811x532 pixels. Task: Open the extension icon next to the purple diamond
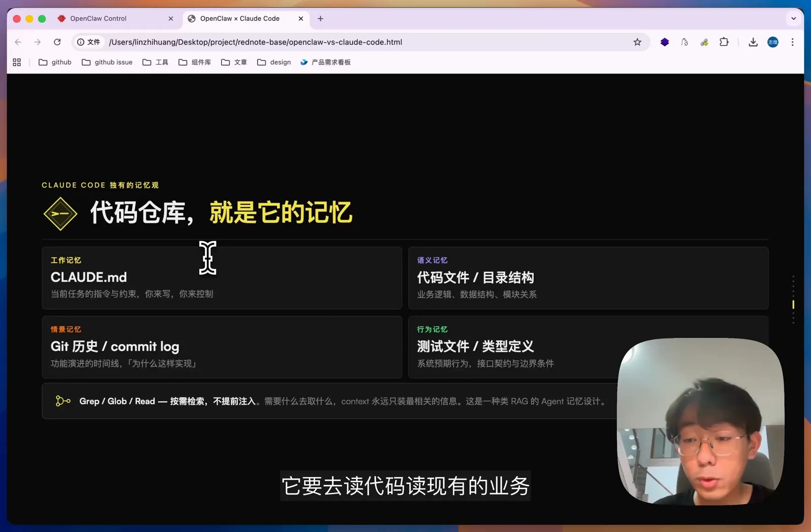pos(684,42)
